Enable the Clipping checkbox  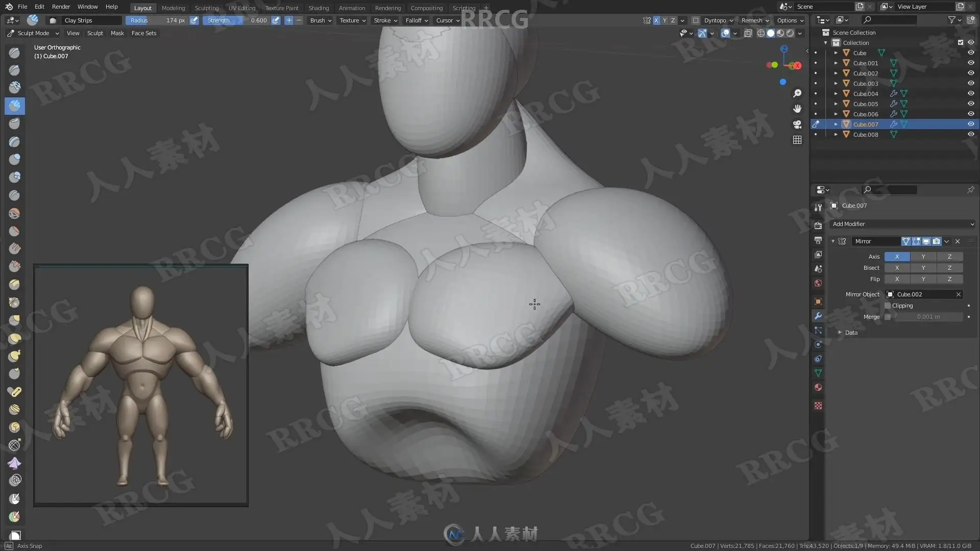[888, 306]
